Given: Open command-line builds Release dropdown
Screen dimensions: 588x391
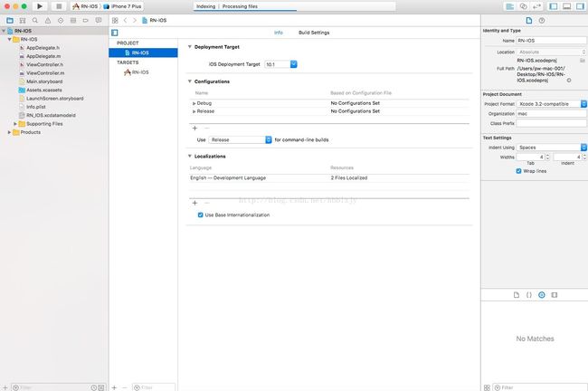Looking at the screenshot, I should coord(240,139).
